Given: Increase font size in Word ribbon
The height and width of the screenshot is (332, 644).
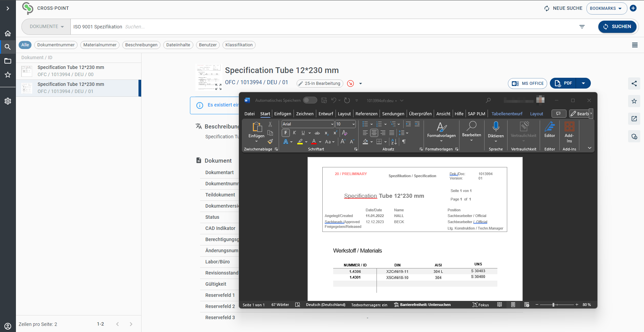Looking at the screenshot, I should pos(343,142).
